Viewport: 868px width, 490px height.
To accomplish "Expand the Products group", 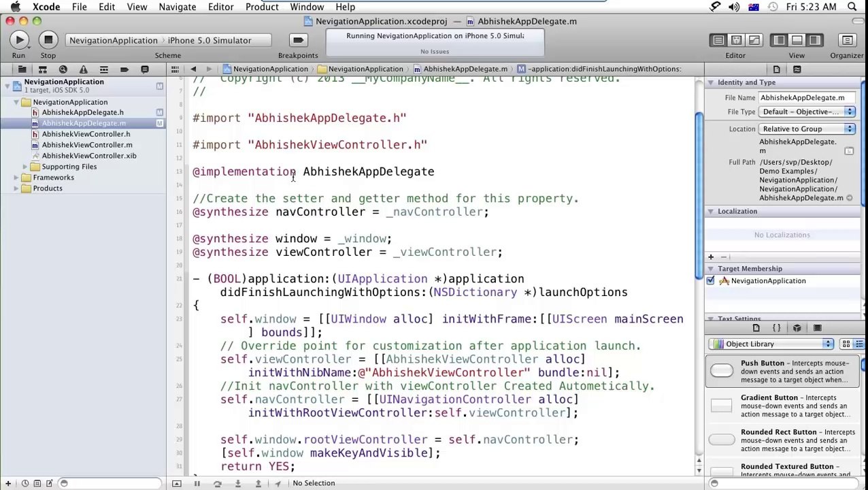I will [x=16, y=189].
